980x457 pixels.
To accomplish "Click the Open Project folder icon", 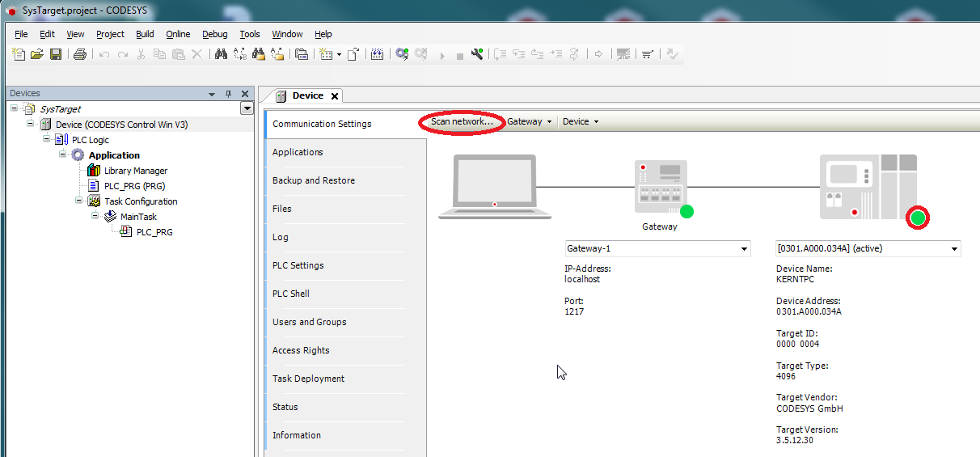I will point(37,54).
